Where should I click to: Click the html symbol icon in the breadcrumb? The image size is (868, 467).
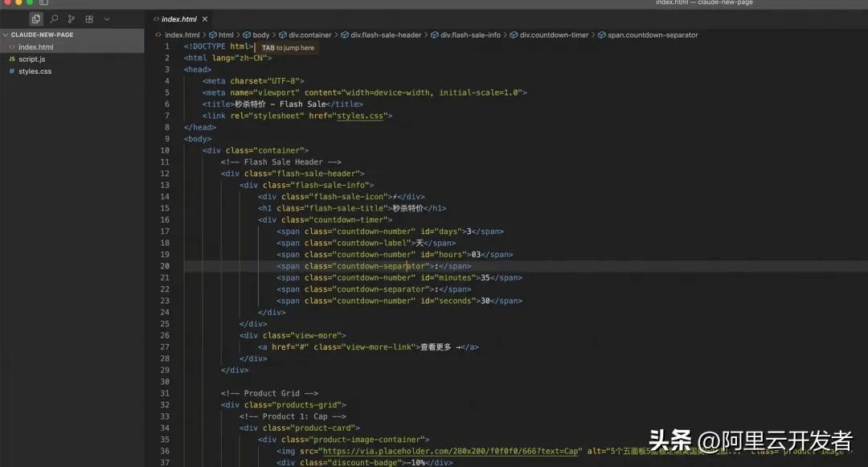tap(212, 35)
